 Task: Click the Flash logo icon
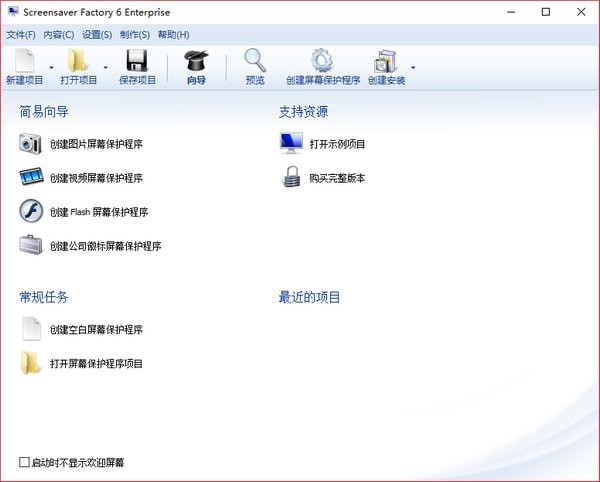[31, 212]
